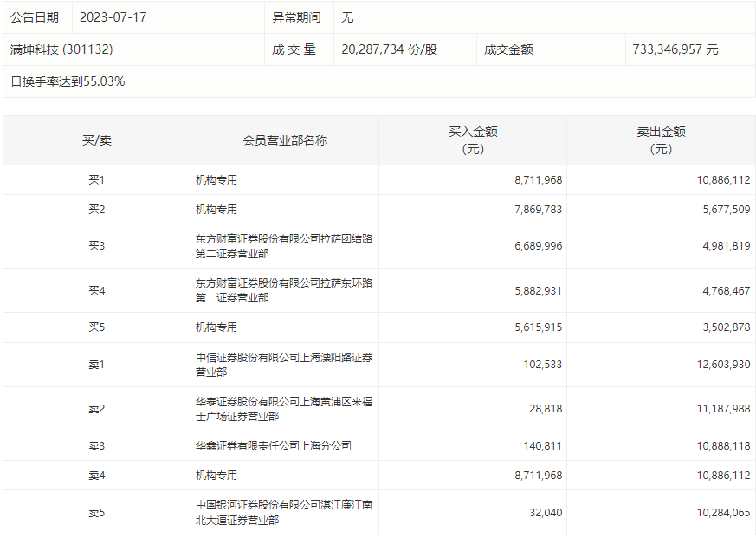
Task: Select the 卖5 row label
Action: pos(96,512)
